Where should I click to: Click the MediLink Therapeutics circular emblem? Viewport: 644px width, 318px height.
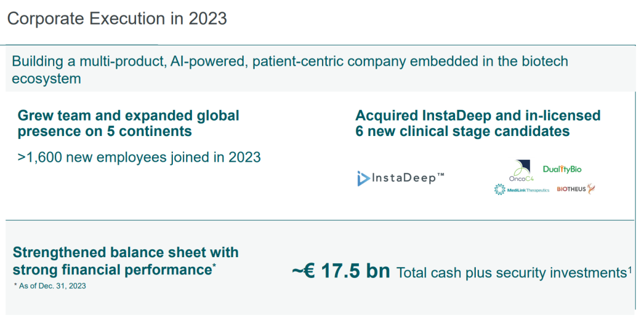click(499, 189)
